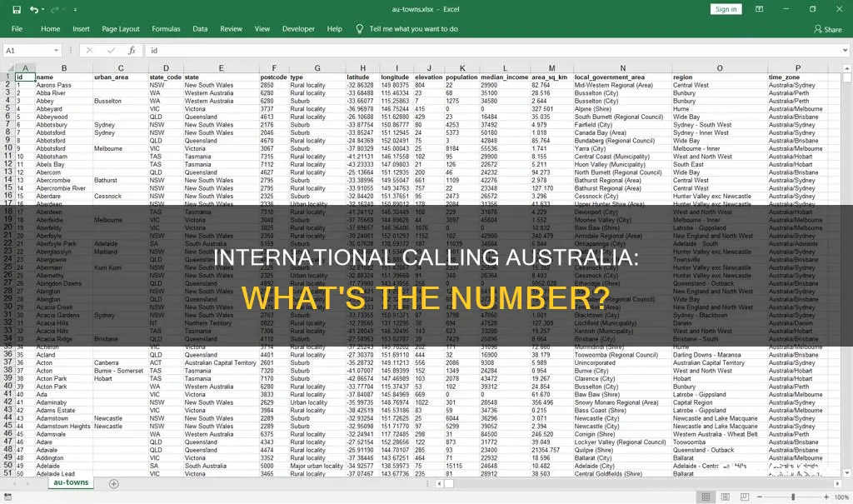Click the 'Snowy Monaro Regional (Area)' cell

(x=622, y=402)
